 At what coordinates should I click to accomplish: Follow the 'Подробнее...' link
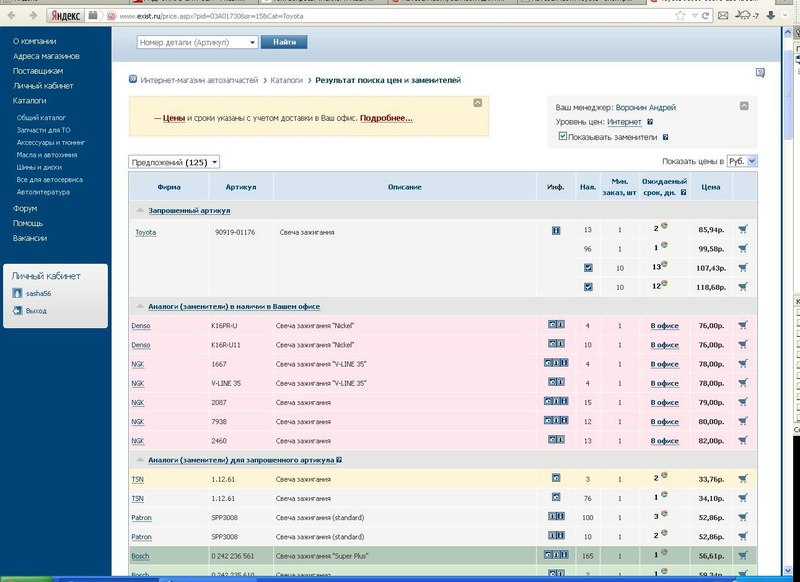pyautogui.click(x=386, y=118)
